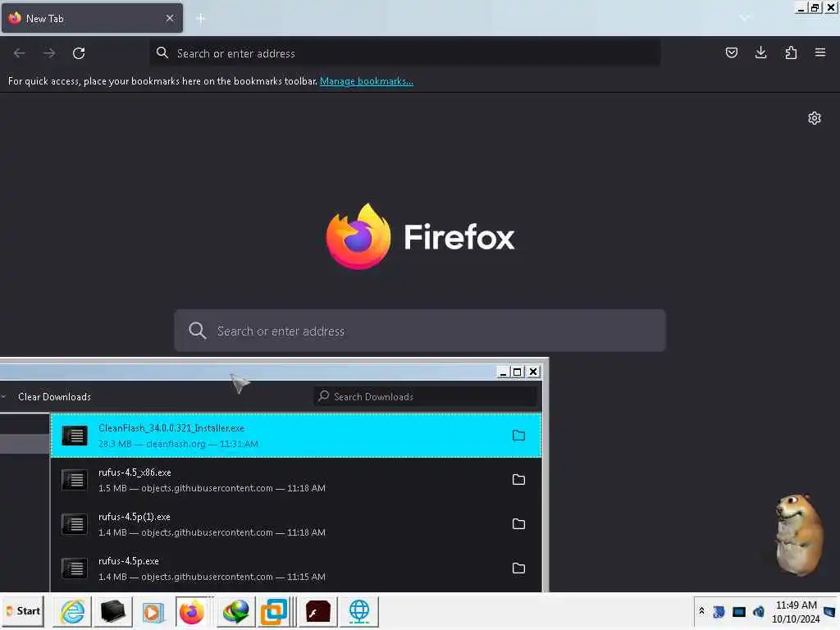The height and width of the screenshot is (630, 840).
Task: Open VirtualBox-style blue orange taskbar icon
Action: pos(274,611)
